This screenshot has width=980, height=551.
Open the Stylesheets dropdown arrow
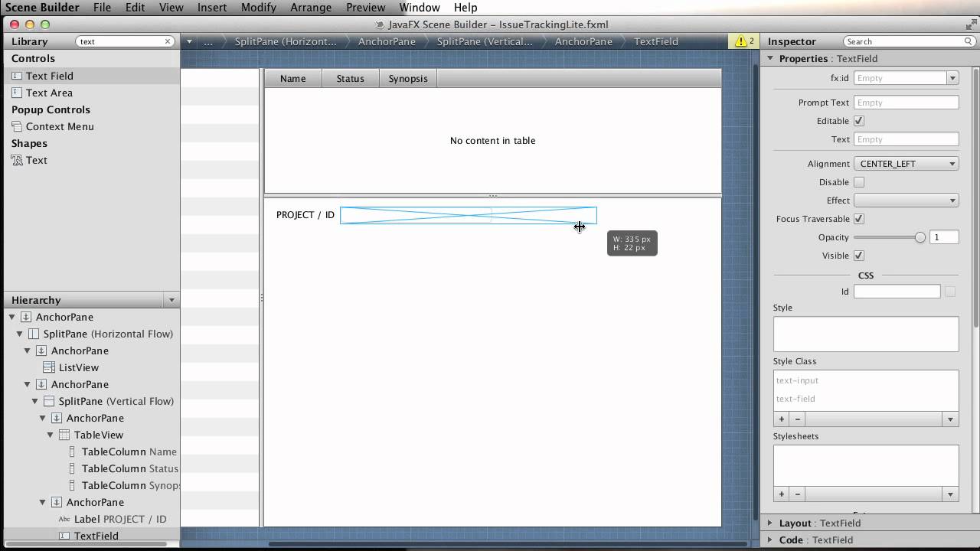950,494
